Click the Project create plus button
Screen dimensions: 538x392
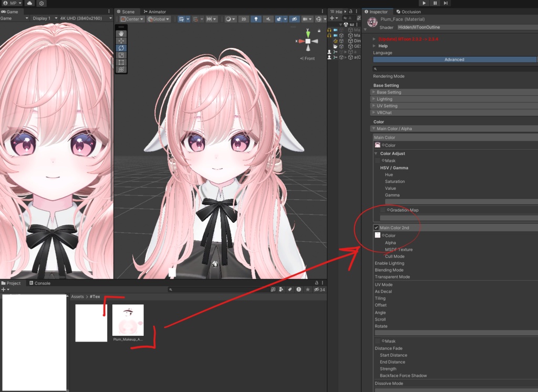tap(5, 290)
